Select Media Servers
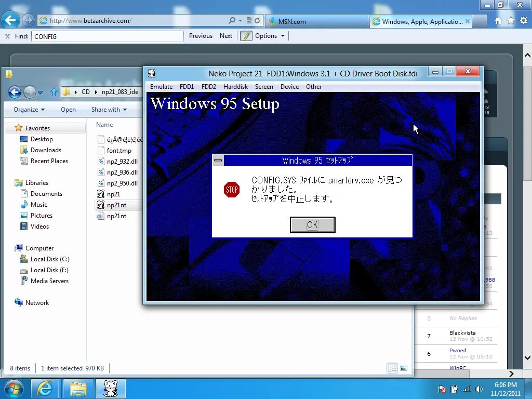Image resolution: width=532 pixels, height=399 pixels. pyautogui.click(x=49, y=281)
